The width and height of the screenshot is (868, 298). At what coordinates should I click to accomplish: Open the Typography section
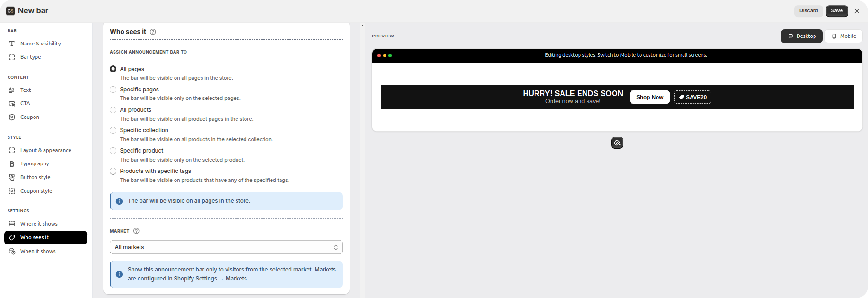pyautogui.click(x=45, y=163)
